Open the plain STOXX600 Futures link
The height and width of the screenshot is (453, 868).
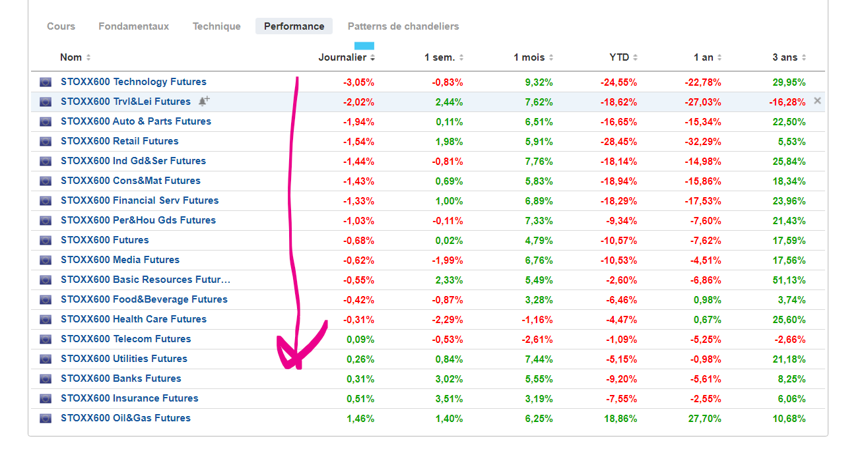(105, 240)
